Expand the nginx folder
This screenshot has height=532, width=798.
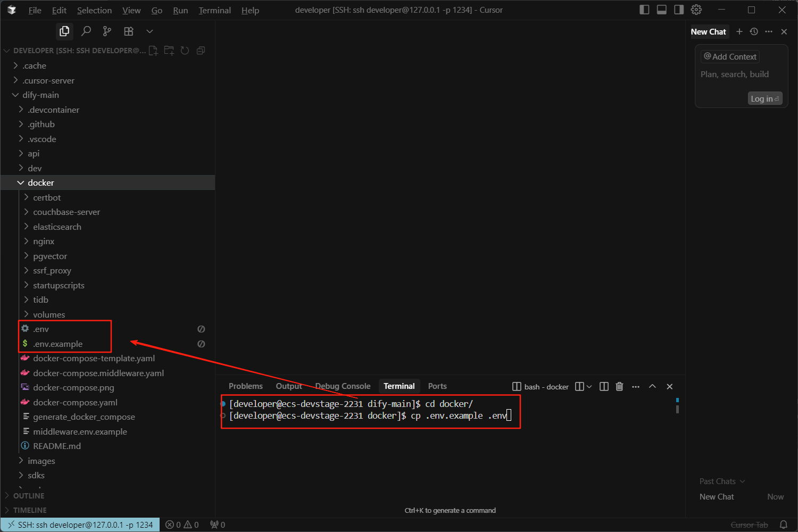click(107, 242)
